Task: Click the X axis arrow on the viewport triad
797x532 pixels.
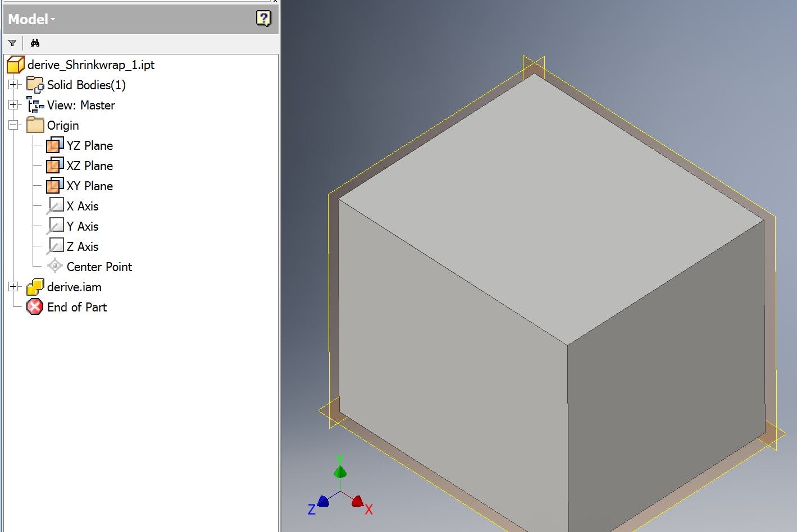Action: point(358,502)
